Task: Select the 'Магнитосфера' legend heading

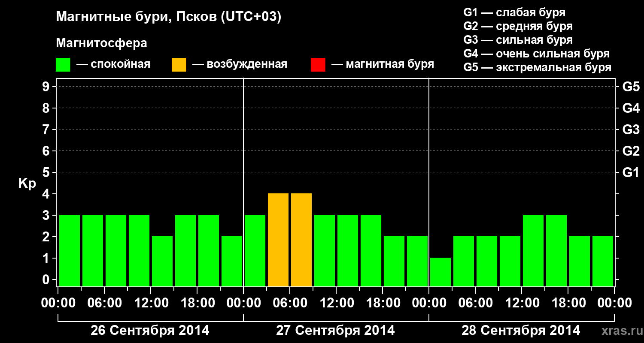Action: pos(102,43)
